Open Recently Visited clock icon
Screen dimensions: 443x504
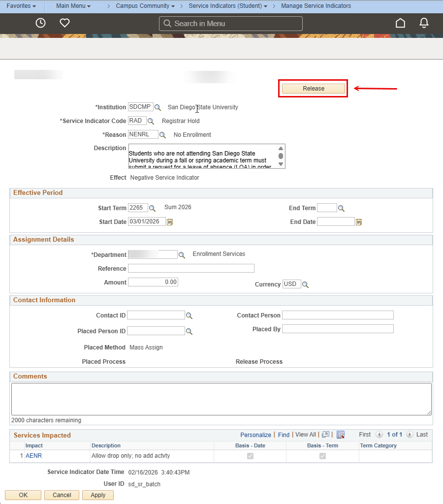click(x=40, y=23)
